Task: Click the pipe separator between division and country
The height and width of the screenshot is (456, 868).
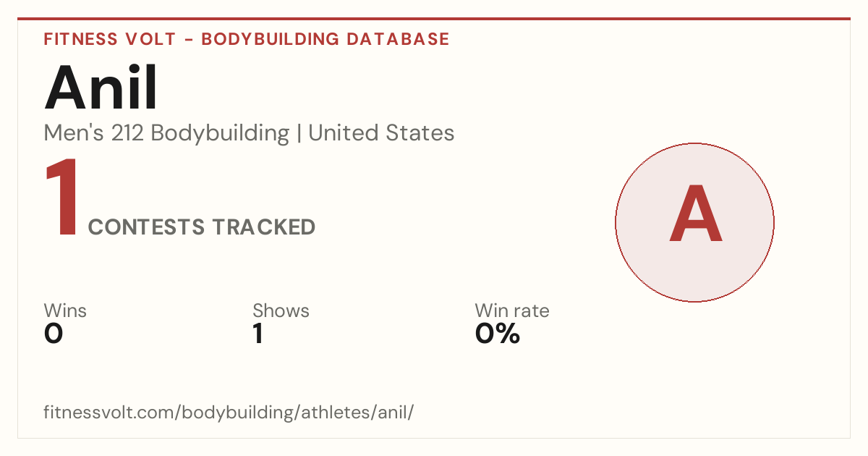Action: (x=299, y=133)
